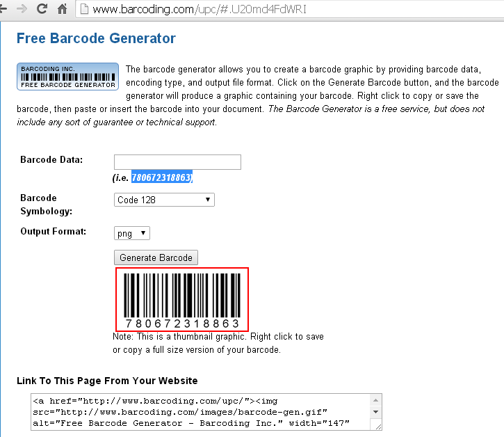This screenshot has height=437, width=504.
Task: Click inside the link HTML code textarea
Action: pos(200,412)
